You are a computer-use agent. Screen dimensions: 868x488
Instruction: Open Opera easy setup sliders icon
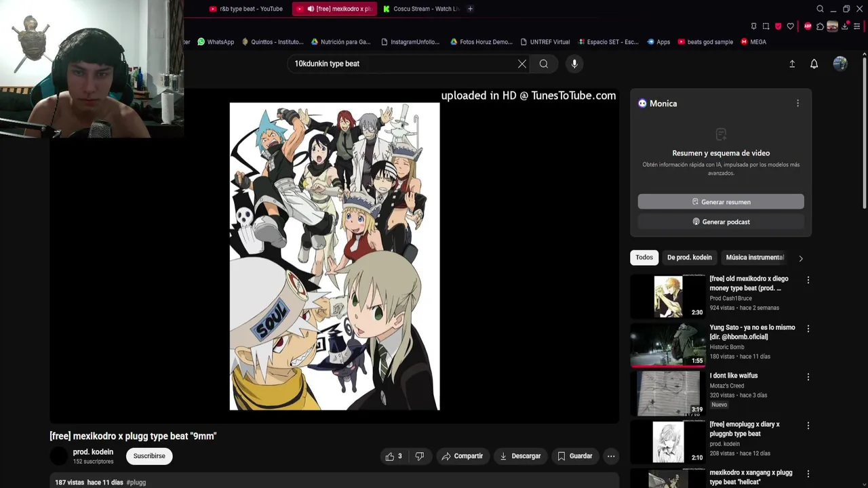tap(856, 26)
